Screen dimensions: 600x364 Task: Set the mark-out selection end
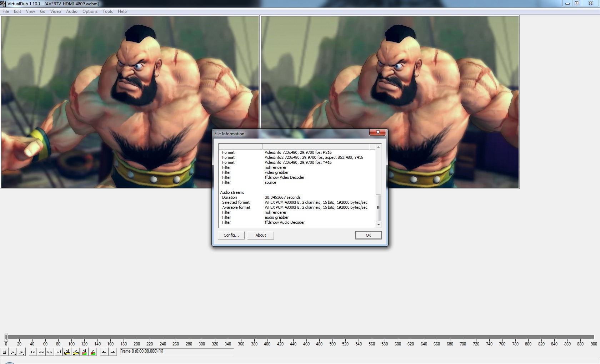pos(112,352)
